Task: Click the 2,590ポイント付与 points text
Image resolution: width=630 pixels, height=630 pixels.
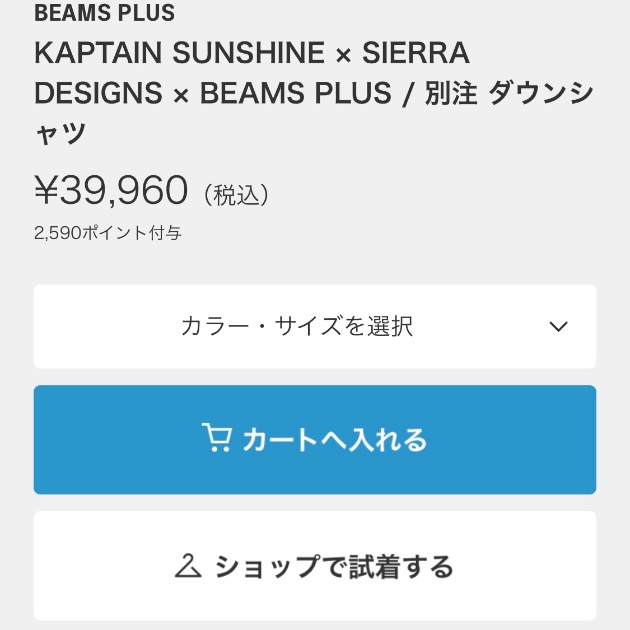Action: 108,233
